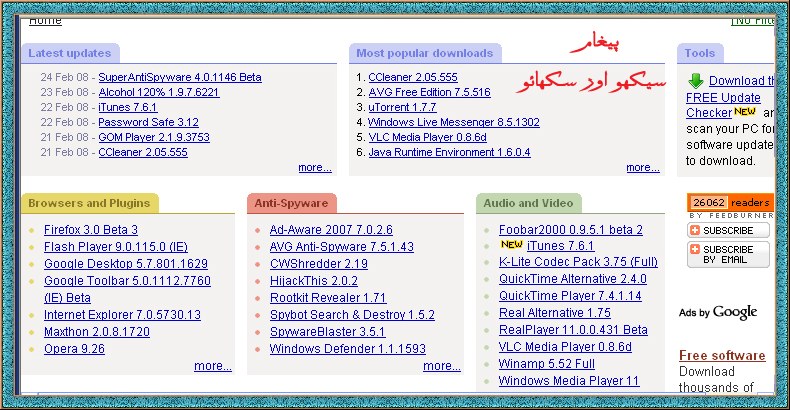Open the Free software ad link

722,356
